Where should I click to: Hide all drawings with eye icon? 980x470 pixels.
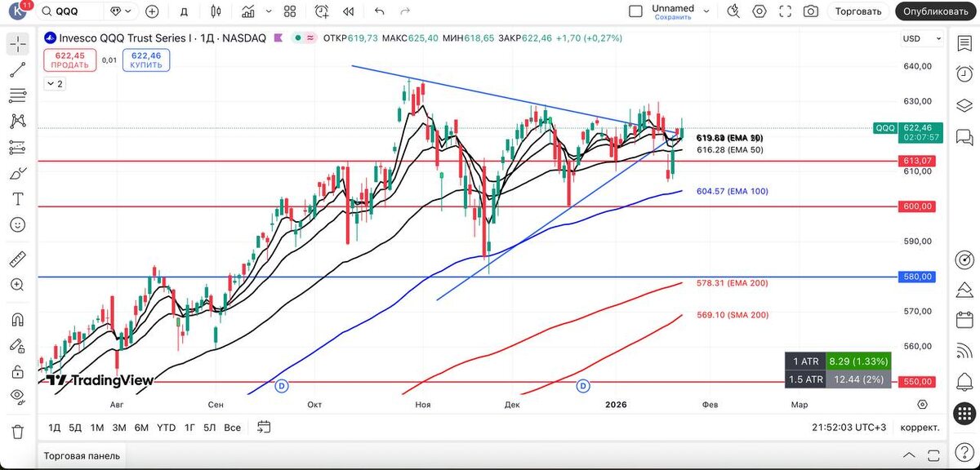[17, 397]
